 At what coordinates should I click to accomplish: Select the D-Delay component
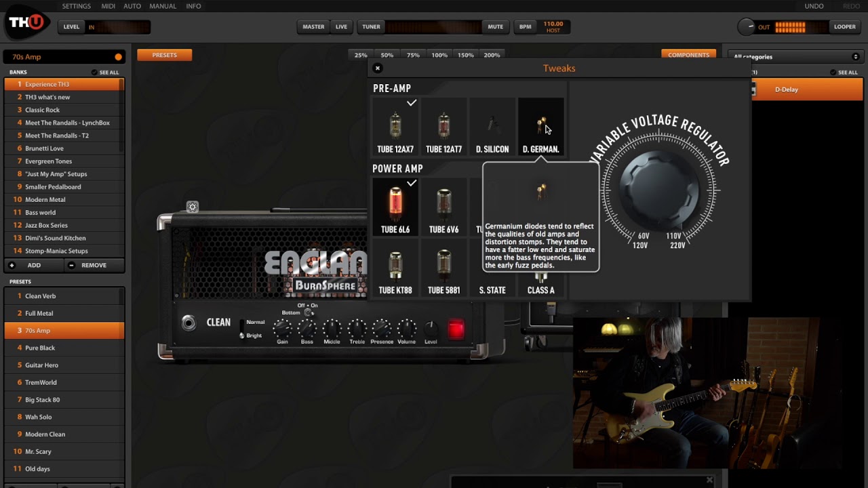tap(806, 89)
